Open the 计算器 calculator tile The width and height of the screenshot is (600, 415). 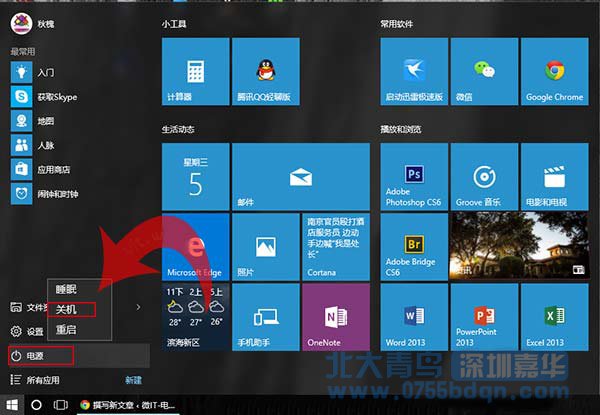196,72
